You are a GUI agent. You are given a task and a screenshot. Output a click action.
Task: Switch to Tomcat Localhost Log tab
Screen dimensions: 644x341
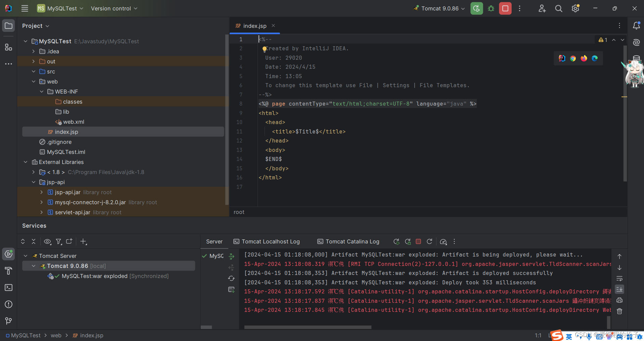point(267,241)
